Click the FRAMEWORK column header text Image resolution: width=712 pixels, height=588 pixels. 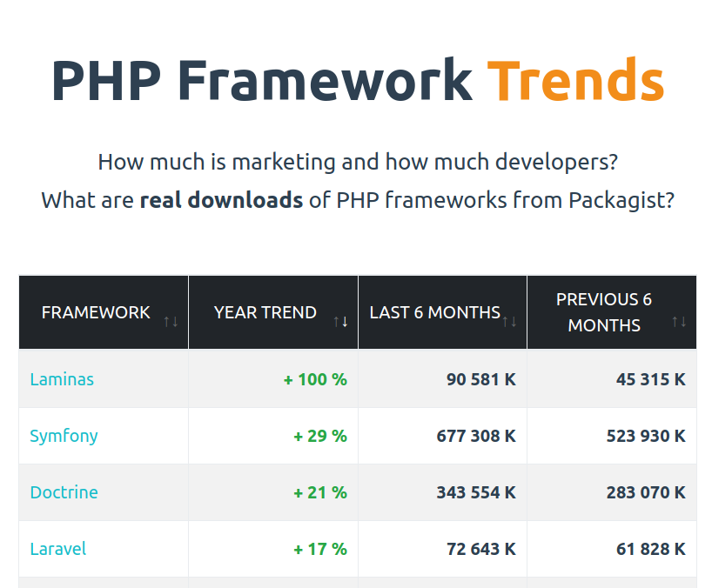(96, 312)
